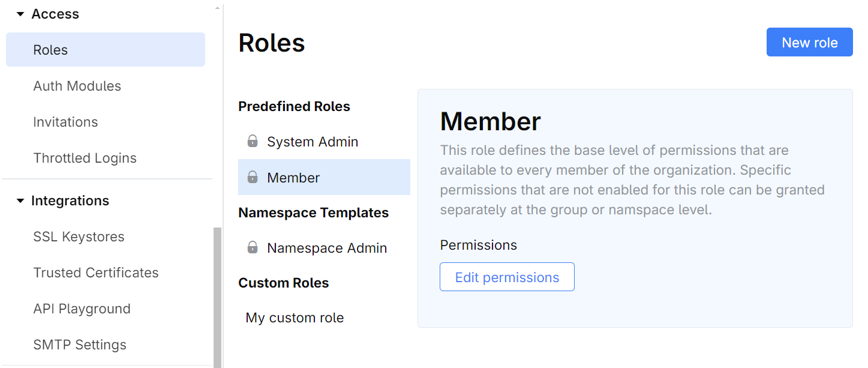Collapse the Integrations section
The image size is (868, 368).
pyautogui.click(x=19, y=201)
